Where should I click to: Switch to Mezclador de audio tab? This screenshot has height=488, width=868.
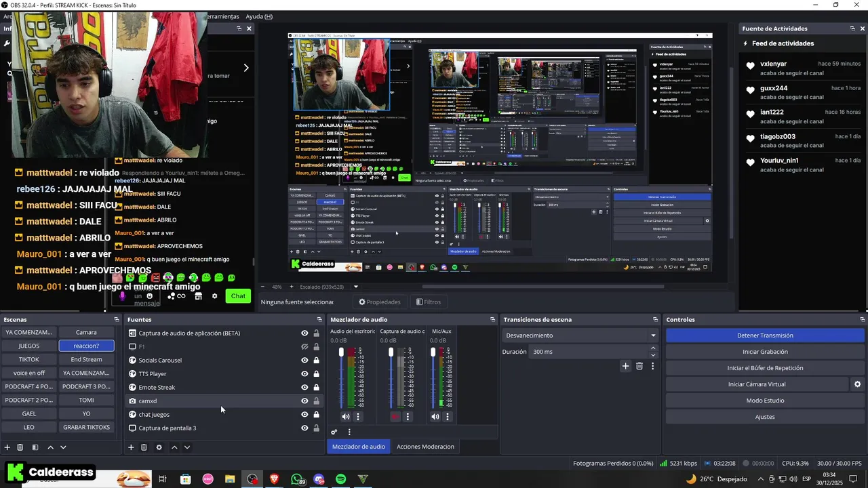(359, 446)
